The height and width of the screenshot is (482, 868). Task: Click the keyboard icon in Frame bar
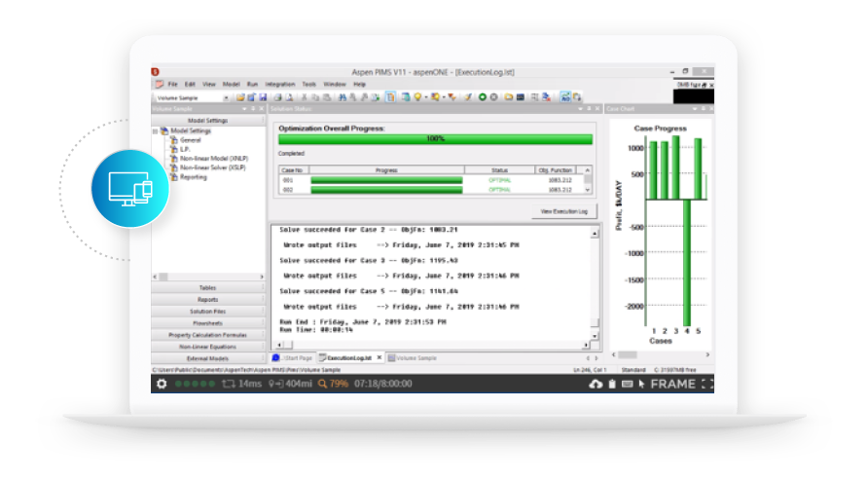coord(626,384)
